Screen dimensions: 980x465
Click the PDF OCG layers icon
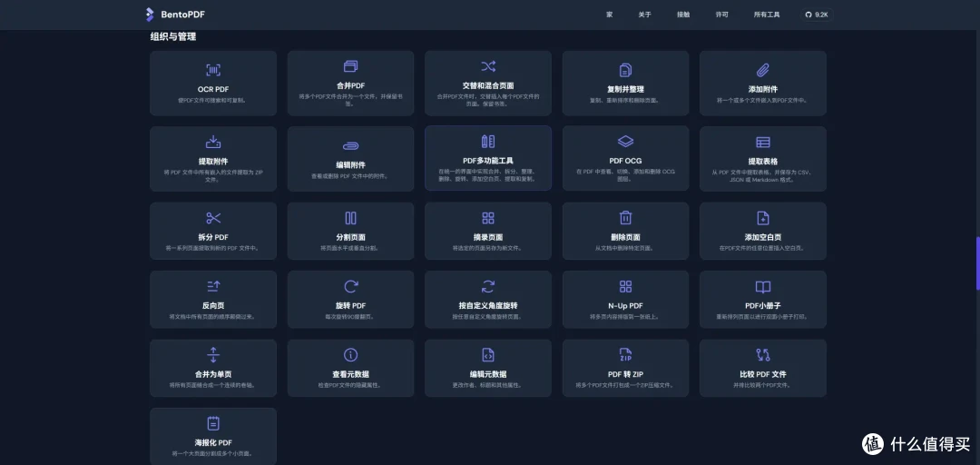[625, 141]
